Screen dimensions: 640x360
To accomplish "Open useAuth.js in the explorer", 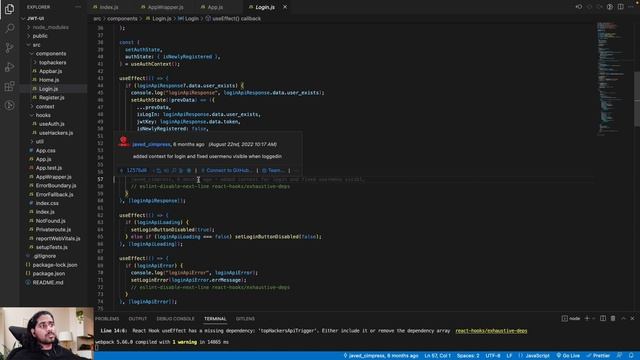I will tap(53, 124).
